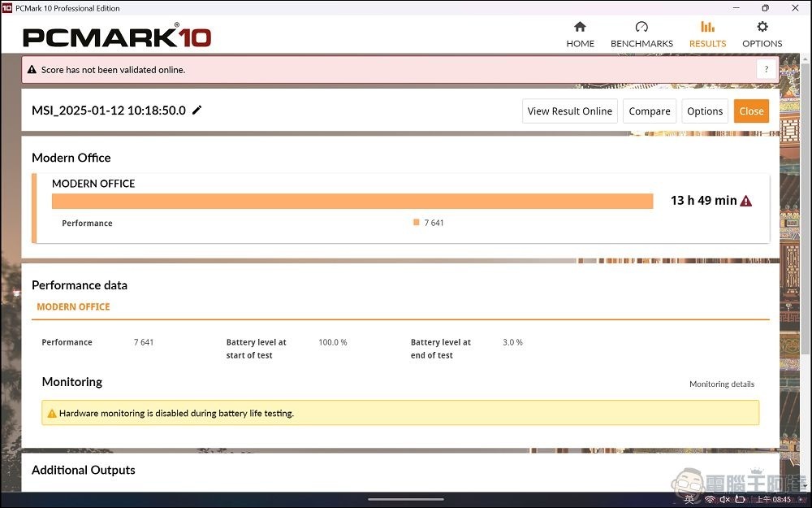This screenshot has width=812, height=508.
Task: Edit result name with pencil icon
Action: 197,111
